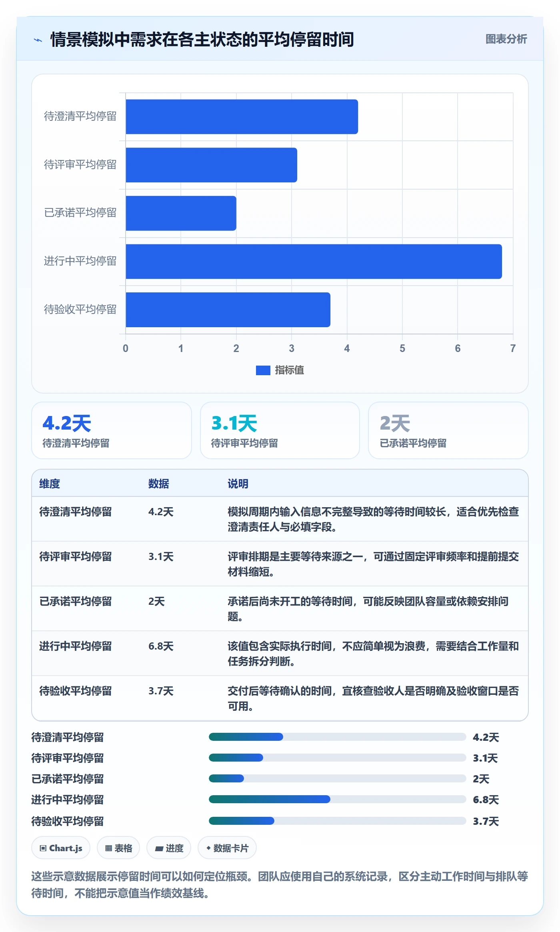The height and width of the screenshot is (932, 560).
Task: Click the 已承诺平均停留 progress bar showing 2天
Action: click(338, 778)
